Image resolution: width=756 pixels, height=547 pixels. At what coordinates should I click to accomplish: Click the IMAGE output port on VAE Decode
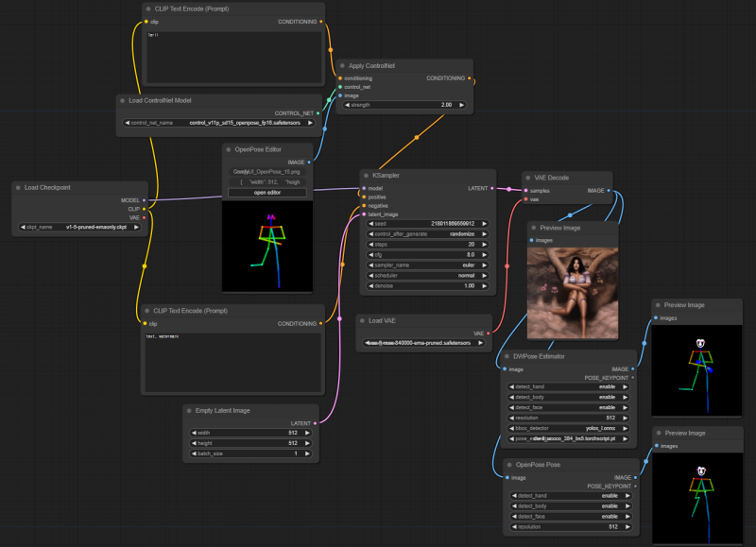609,191
